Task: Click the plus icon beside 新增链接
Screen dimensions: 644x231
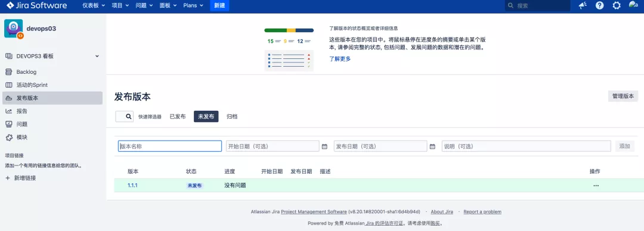Action: (7, 178)
